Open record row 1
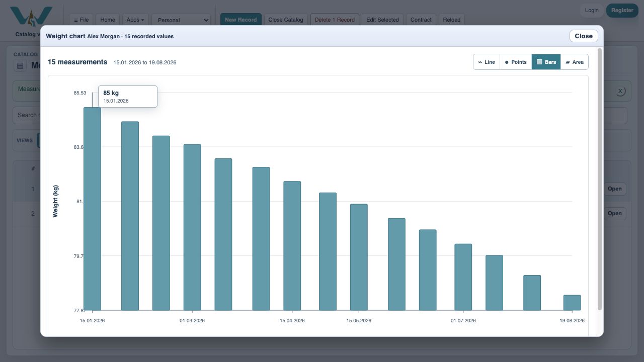Viewport: 644px width, 362px height. [614, 189]
